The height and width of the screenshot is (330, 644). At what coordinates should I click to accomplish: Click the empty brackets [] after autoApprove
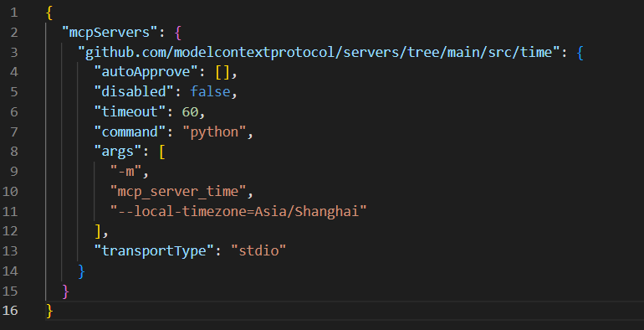click(x=222, y=72)
